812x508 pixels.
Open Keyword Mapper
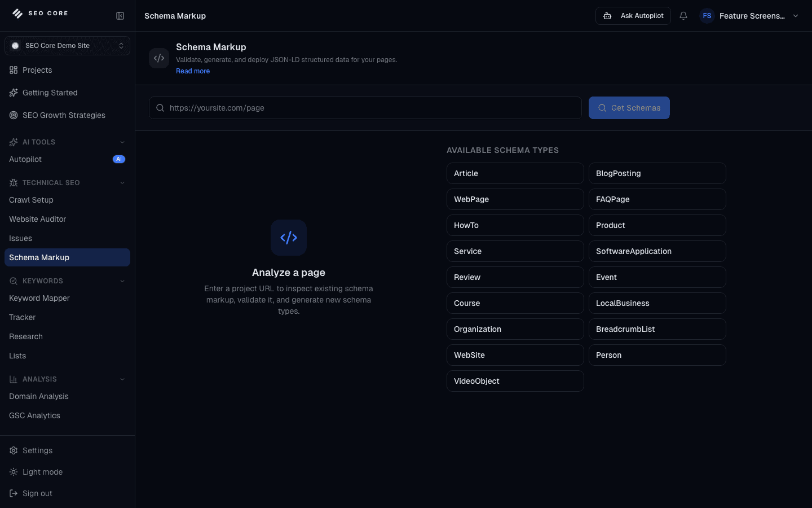pos(67,298)
